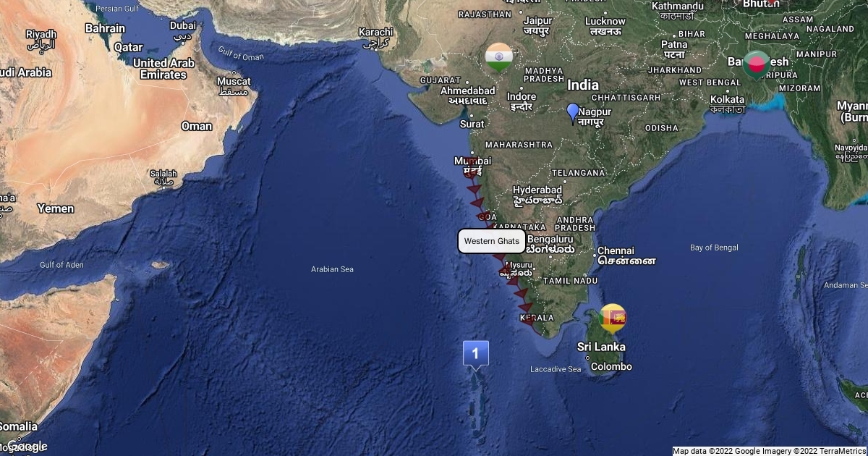Click the India flag map marker
Screen dimensions: 868x456
point(499,58)
